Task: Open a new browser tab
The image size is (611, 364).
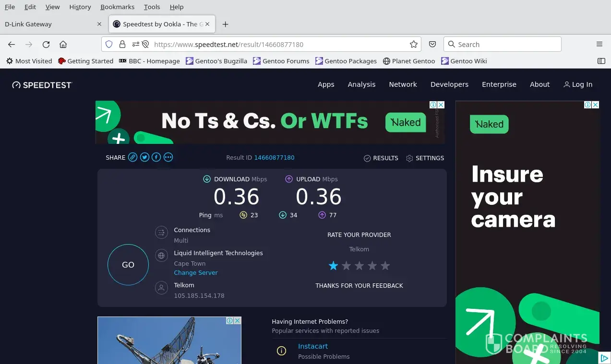Action: tap(226, 24)
